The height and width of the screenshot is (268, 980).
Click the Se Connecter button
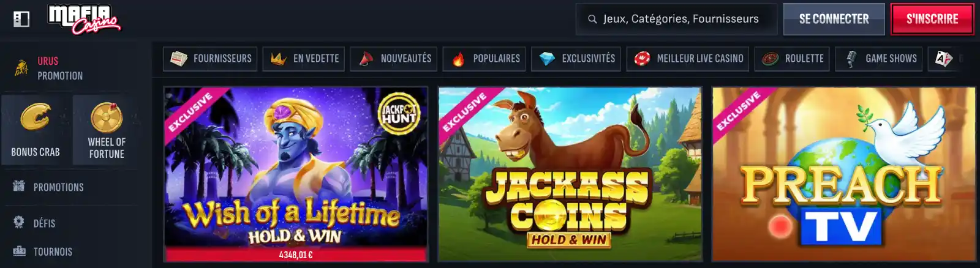tap(834, 19)
